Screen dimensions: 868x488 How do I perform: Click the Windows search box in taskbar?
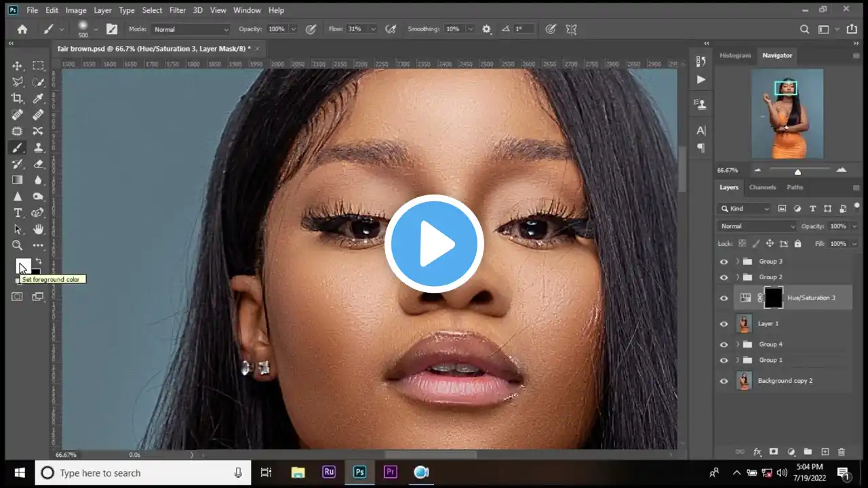(x=142, y=472)
